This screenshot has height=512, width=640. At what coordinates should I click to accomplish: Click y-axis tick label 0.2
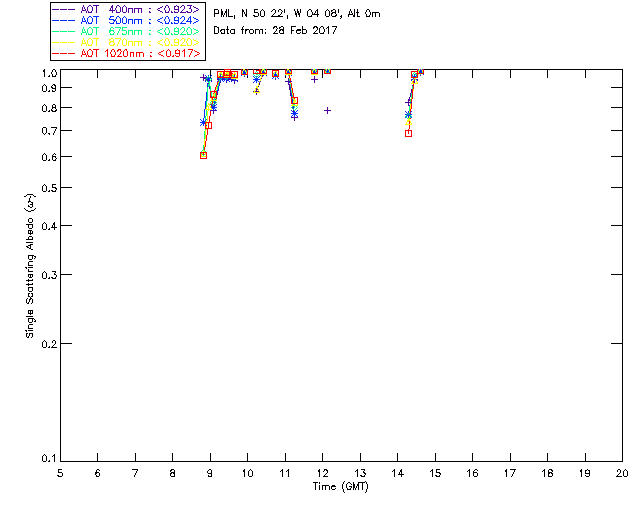pyautogui.click(x=49, y=344)
